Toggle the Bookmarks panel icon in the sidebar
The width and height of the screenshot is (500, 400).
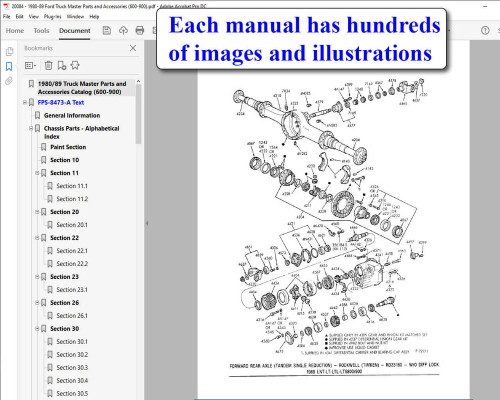9,66
